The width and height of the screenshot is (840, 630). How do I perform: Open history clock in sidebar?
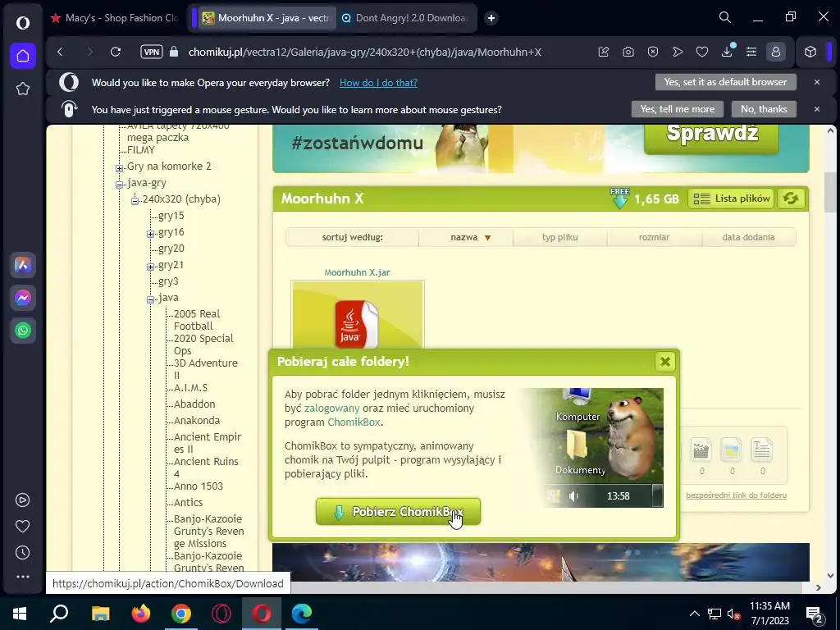(x=22, y=552)
